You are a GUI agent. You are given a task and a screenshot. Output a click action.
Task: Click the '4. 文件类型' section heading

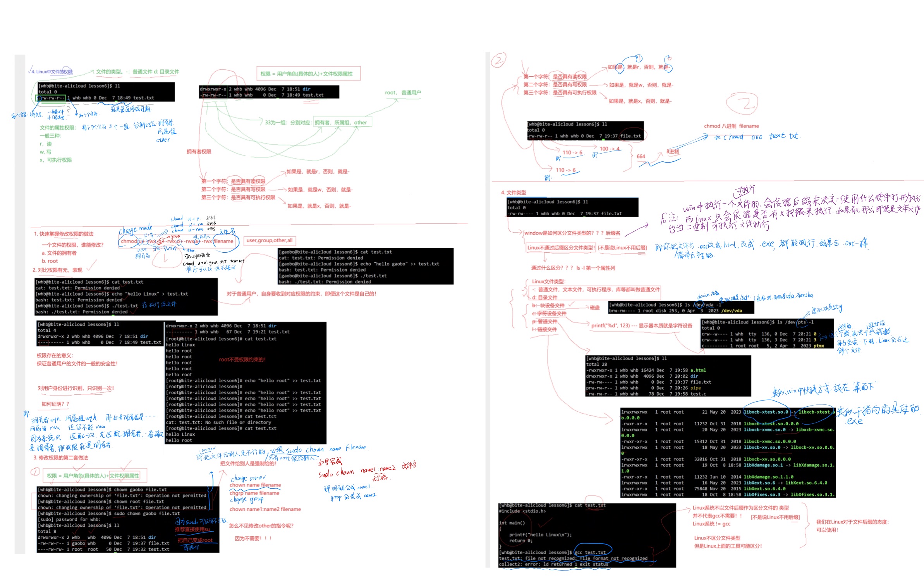click(x=514, y=192)
